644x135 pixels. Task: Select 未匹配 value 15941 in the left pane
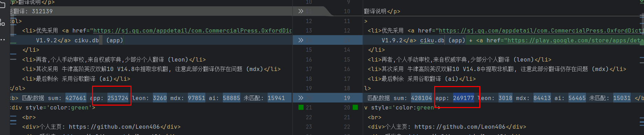[x=276, y=98]
